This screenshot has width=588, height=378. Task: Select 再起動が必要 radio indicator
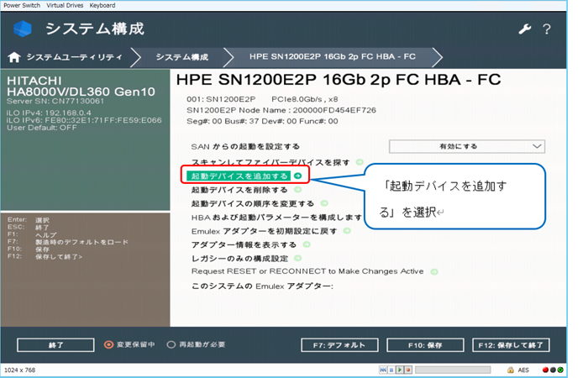coord(171,344)
